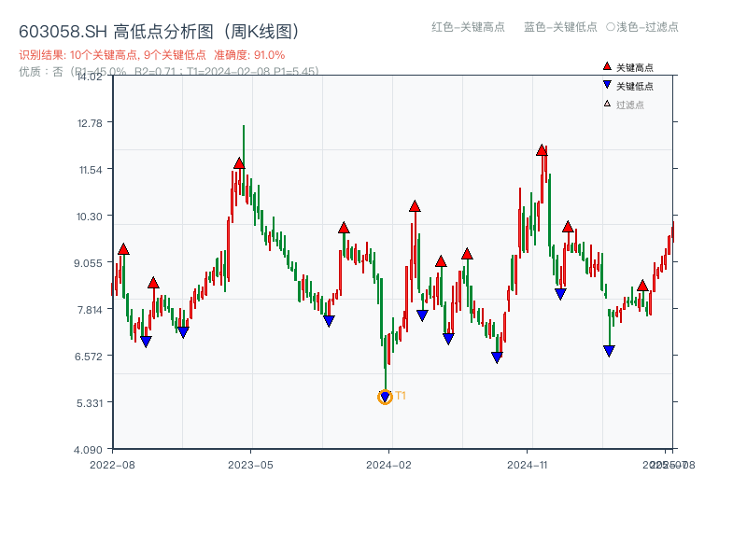Image resolution: width=747 pixels, height=560 pixels.
Task: Click the tallest green candlestick near 2023-05
Action: [x=244, y=159]
